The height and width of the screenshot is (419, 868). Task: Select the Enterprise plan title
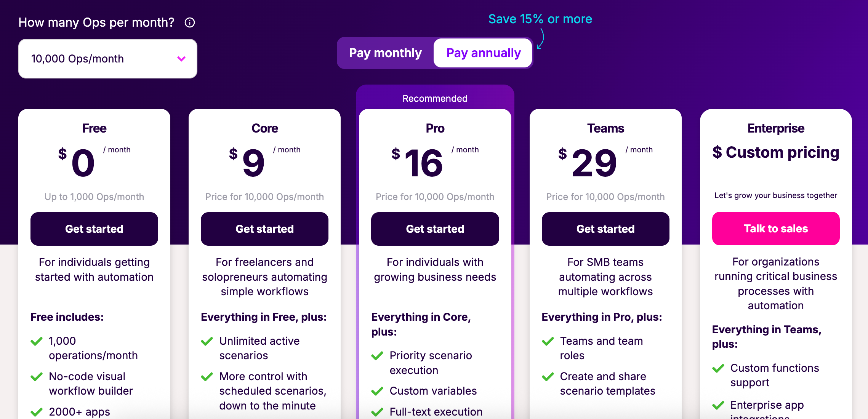(776, 128)
